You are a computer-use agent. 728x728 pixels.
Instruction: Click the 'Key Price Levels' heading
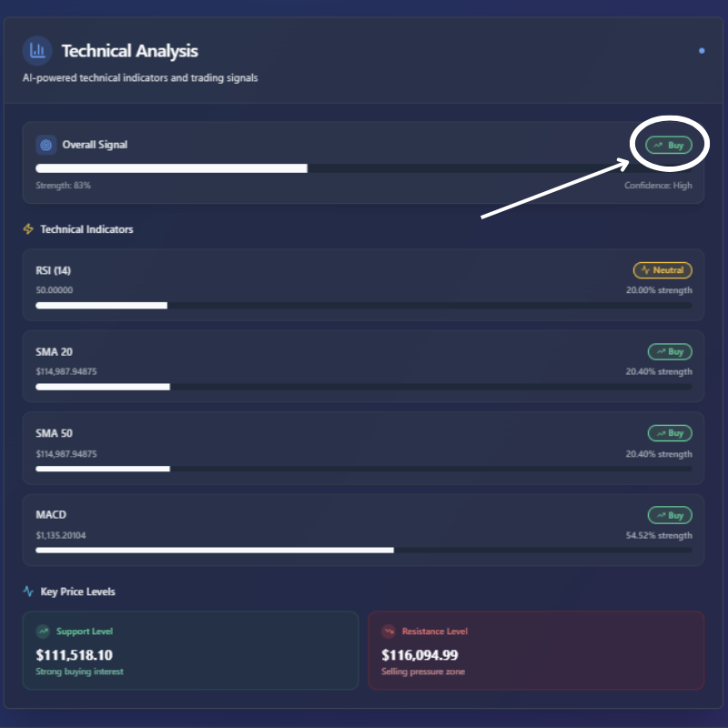tap(77, 591)
